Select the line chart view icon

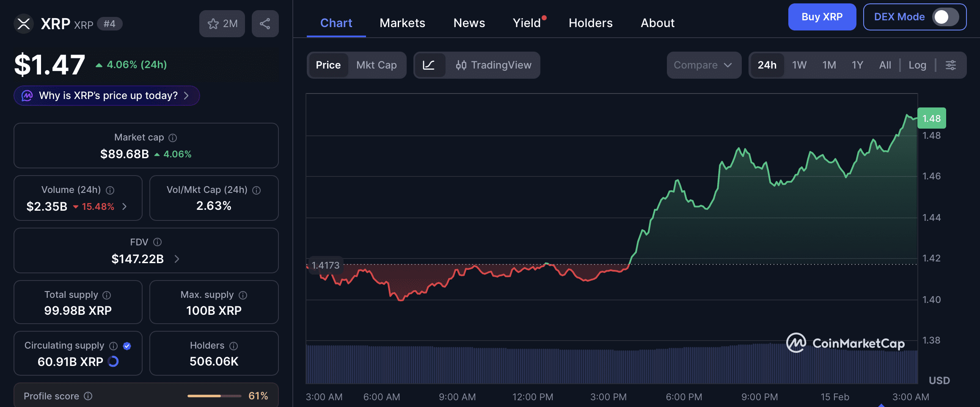click(429, 65)
